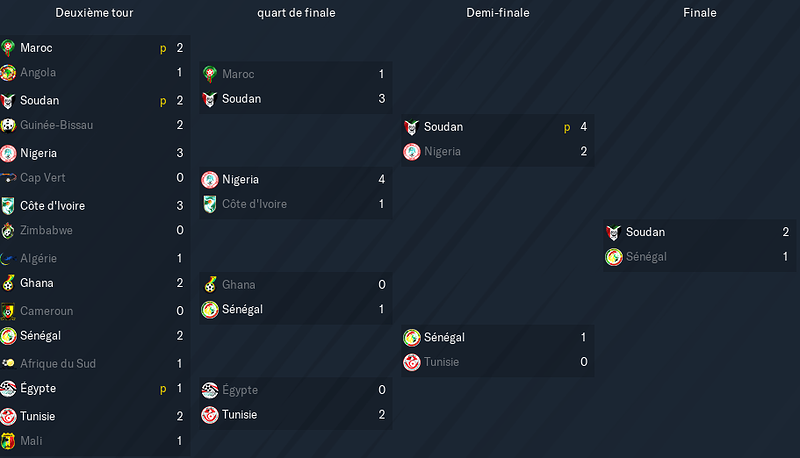
Task: Click the Afrique du Sud badge
Action: [8, 363]
